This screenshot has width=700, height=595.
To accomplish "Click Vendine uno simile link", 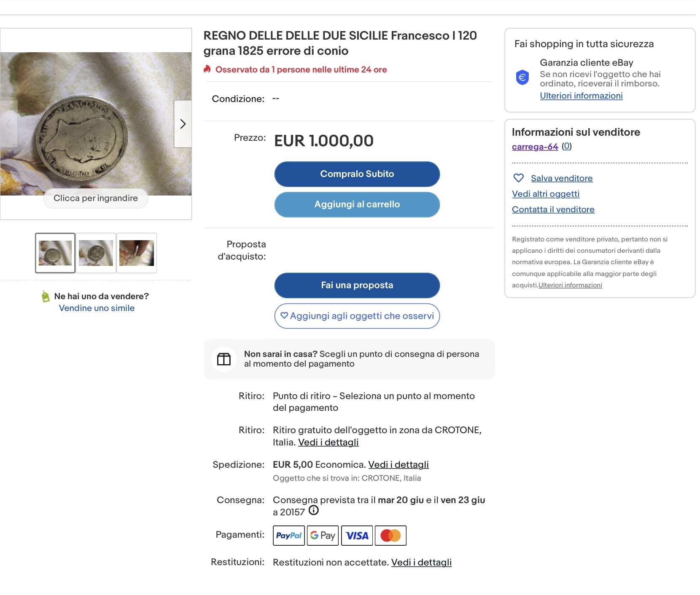I will click(x=97, y=308).
